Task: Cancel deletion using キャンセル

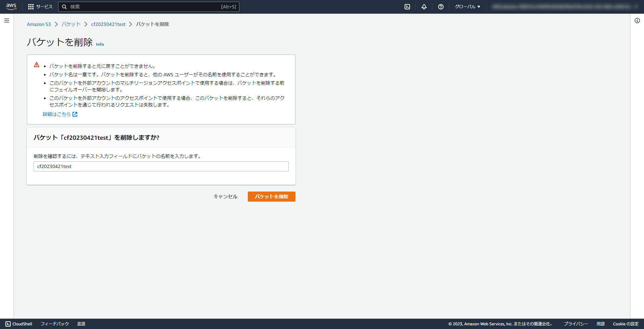Action: point(225,196)
